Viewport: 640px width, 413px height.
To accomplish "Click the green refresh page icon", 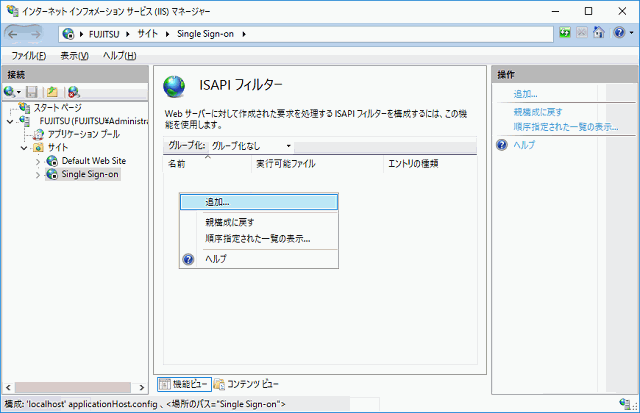I will click(565, 32).
